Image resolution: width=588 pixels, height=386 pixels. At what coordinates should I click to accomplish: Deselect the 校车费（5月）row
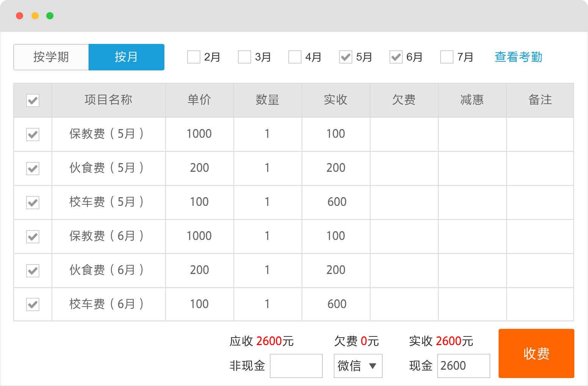(33, 202)
